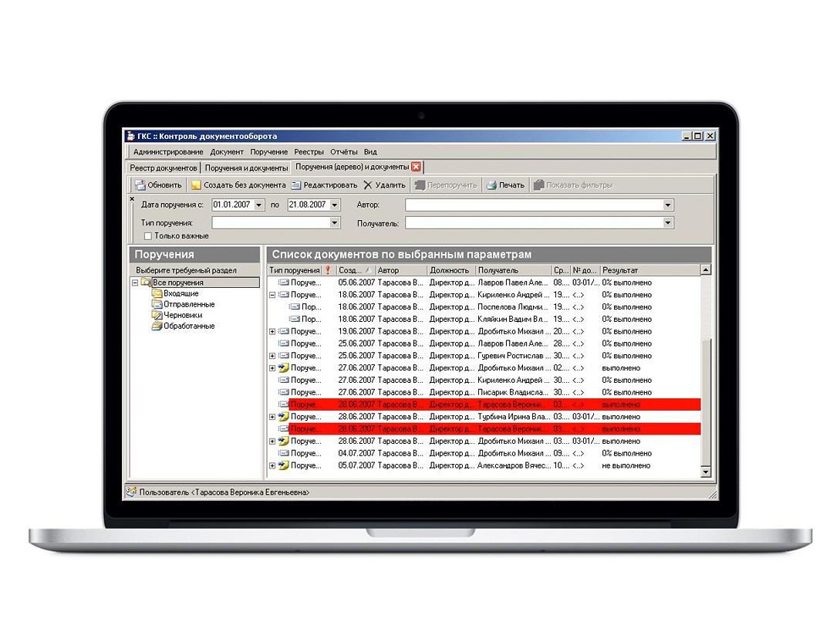Click the user icon in status bar
Image resolution: width=840 pixels, height=626 pixels.
[131, 492]
